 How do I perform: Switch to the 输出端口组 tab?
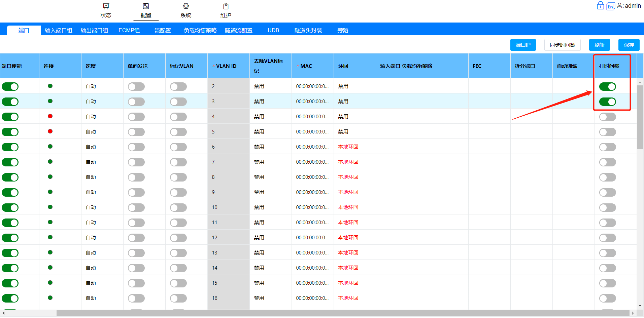point(94,30)
